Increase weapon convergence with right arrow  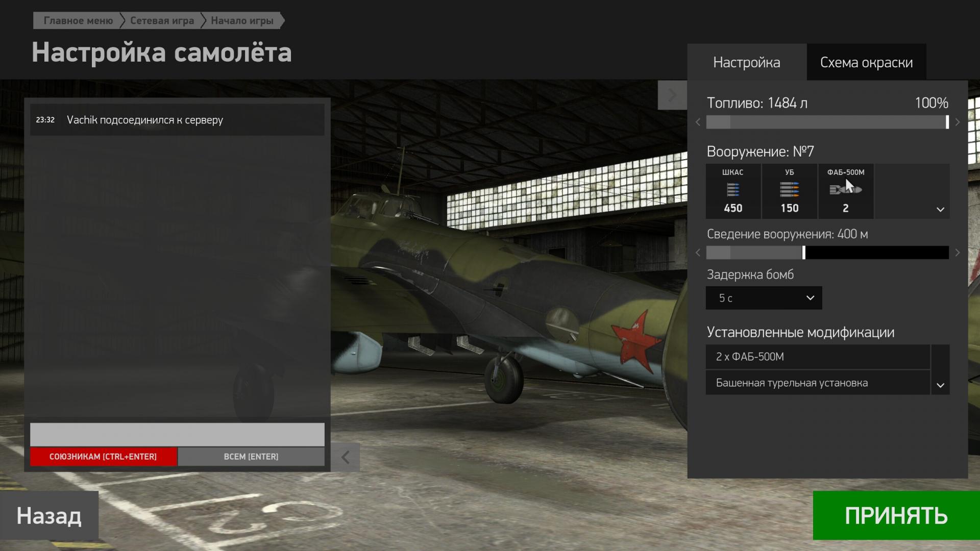[958, 253]
